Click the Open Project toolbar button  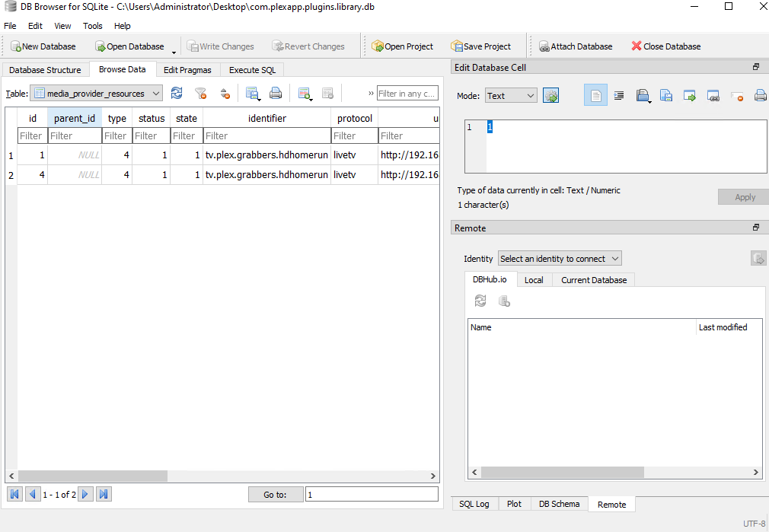402,46
